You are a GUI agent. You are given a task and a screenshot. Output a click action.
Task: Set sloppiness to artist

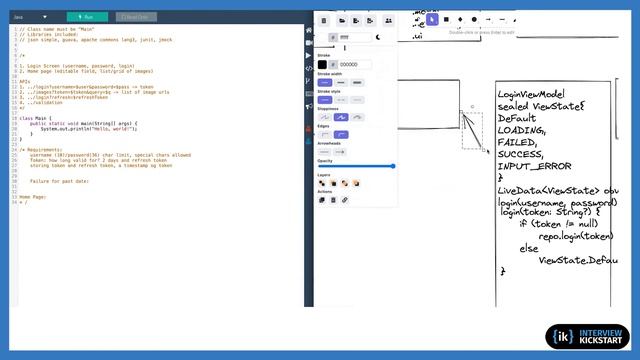[x=341, y=118]
